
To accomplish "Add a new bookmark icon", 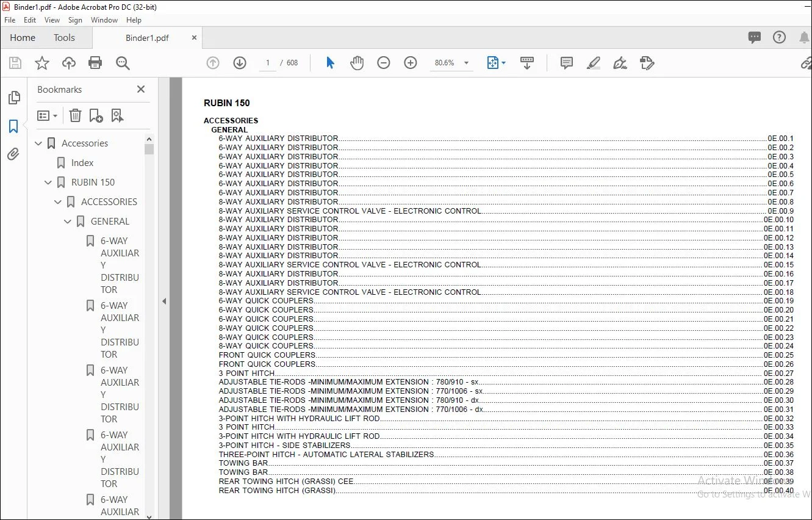I will (x=96, y=115).
